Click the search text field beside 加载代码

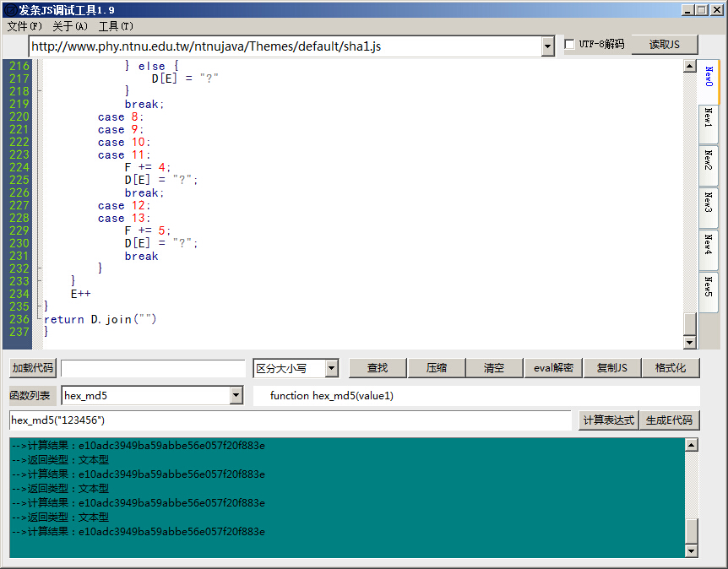click(153, 368)
